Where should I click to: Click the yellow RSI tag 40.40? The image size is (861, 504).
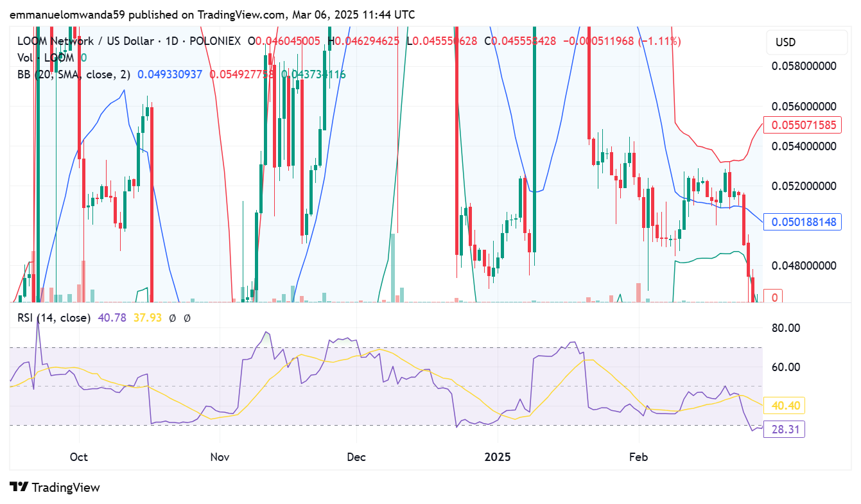click(x=785, y=406)
